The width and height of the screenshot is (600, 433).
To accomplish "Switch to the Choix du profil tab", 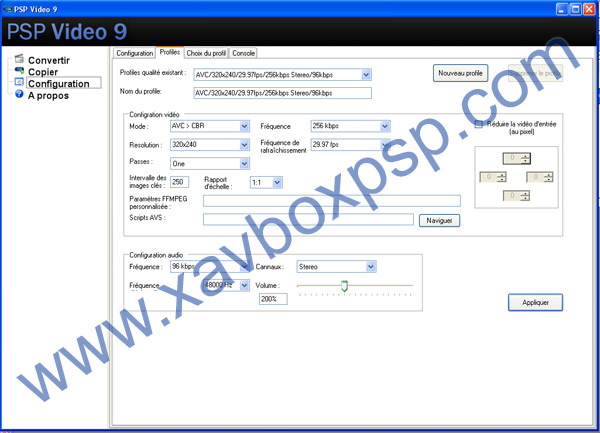I will click(206, 53).
